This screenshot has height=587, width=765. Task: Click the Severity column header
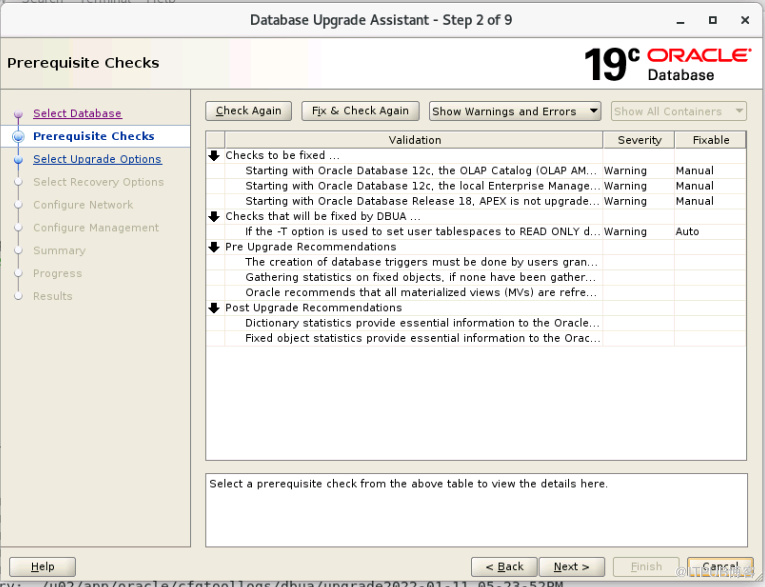639,140
